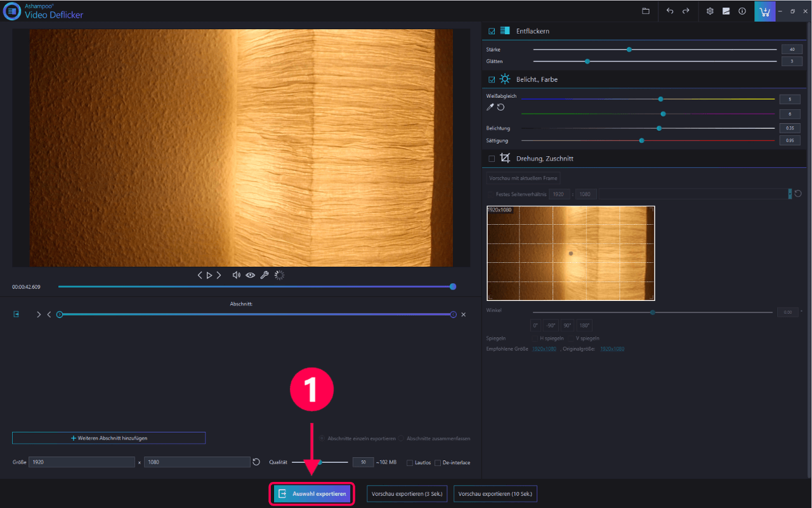812x508 pixels.
Task: Play the video preview
Action: tap(209, 275)
